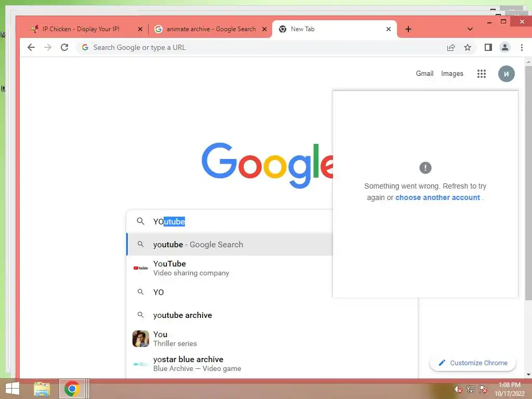Go back with the browser back arrow
Screen dimensions: 532x399
[x=31, y=47]
